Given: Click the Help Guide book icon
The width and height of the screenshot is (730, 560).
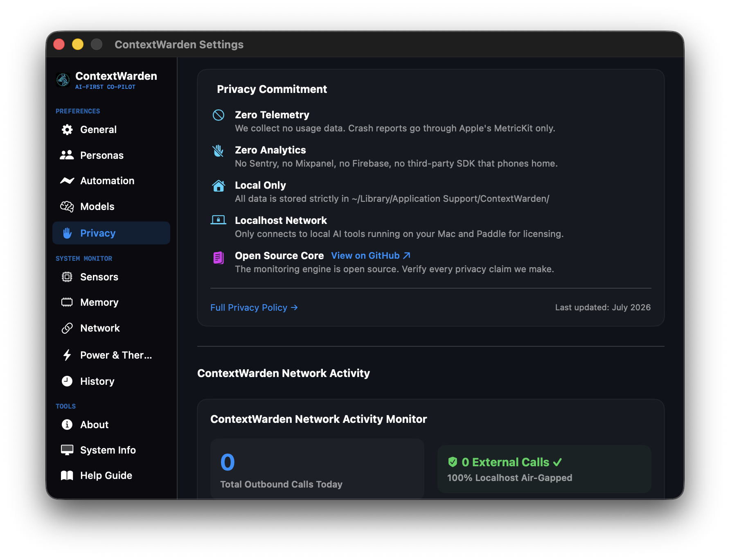Looking at the screenshot, I should [67, 475].
